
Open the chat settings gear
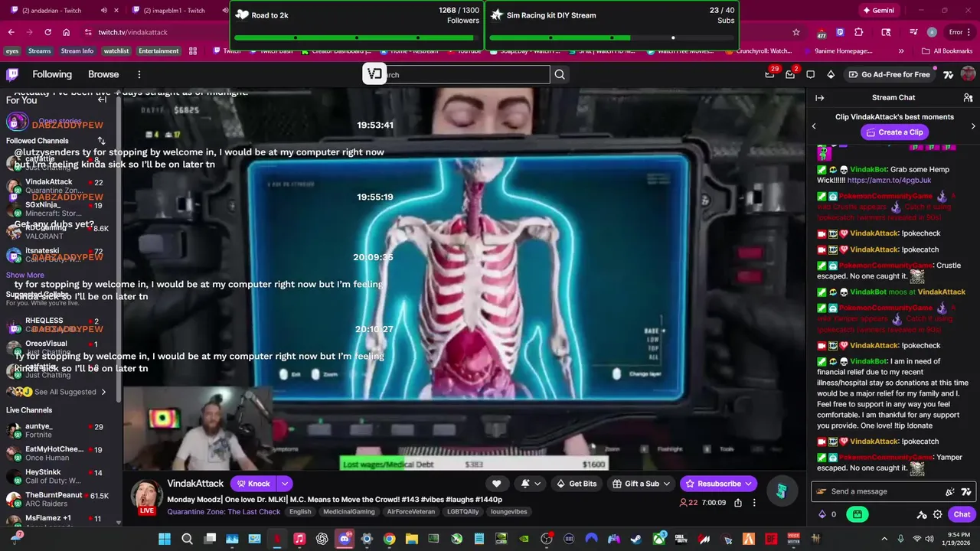coord(937,514)
